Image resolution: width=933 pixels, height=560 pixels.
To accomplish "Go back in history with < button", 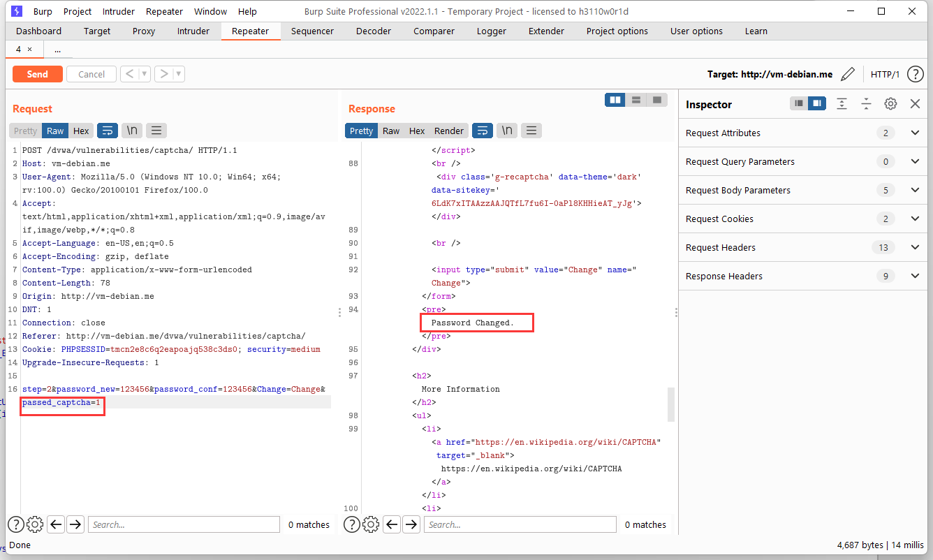I will pyautogui.click(x=129, y=74).
